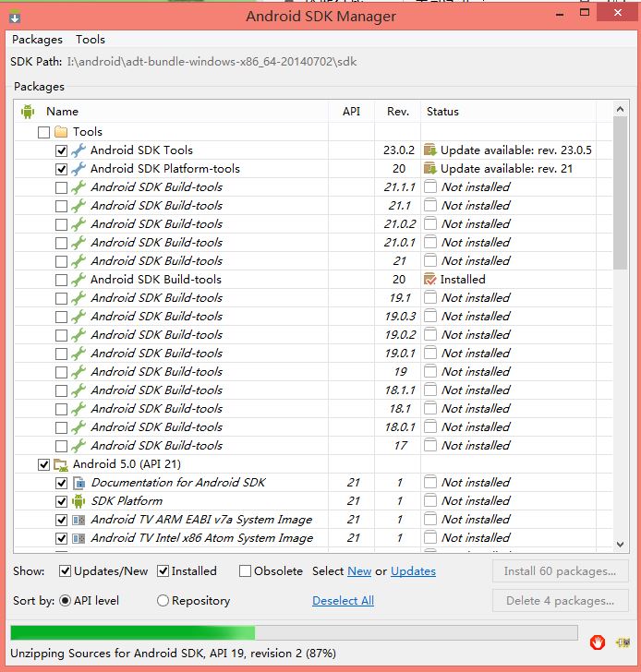The width and height of the screenshot is (641, 672).
Task: Click the Android robot header icon
Action: [x=28, y=112]
